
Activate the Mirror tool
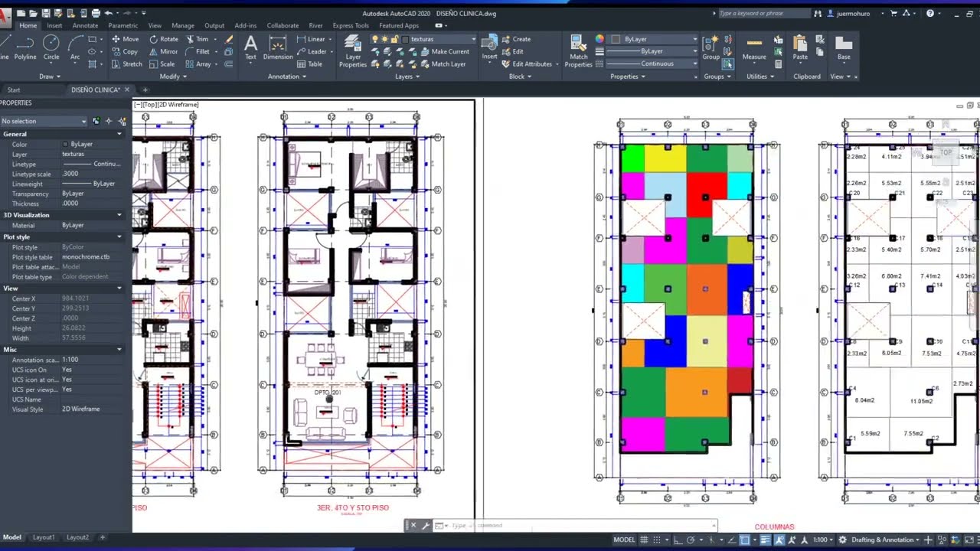(163, 51)
